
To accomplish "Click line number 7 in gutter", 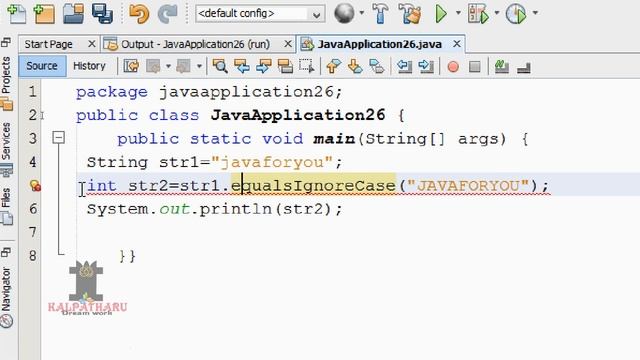I will coord(33,233).
